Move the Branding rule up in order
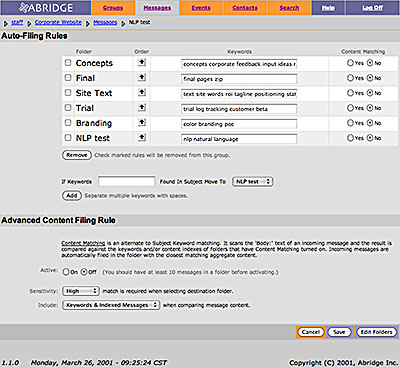Viewport: 400px width, 368px height. 142,122
